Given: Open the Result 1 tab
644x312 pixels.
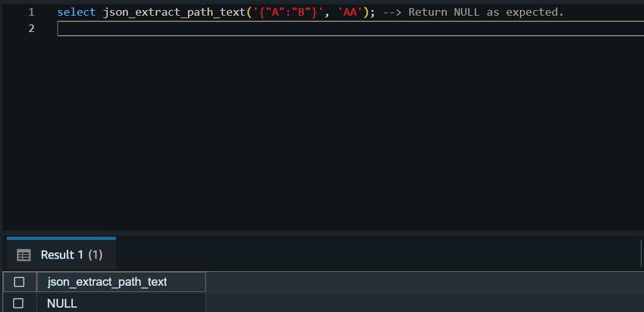Looking at the screenshot, I should coord(61,254).
